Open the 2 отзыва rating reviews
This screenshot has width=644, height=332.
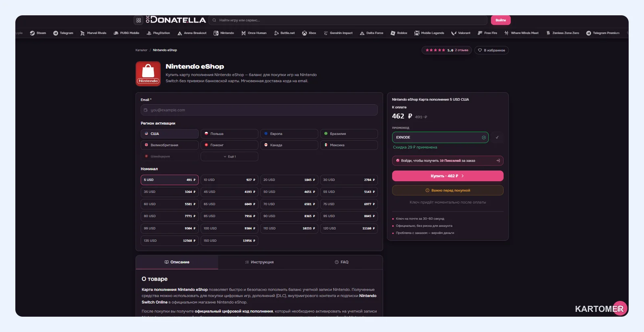[447, 50]
